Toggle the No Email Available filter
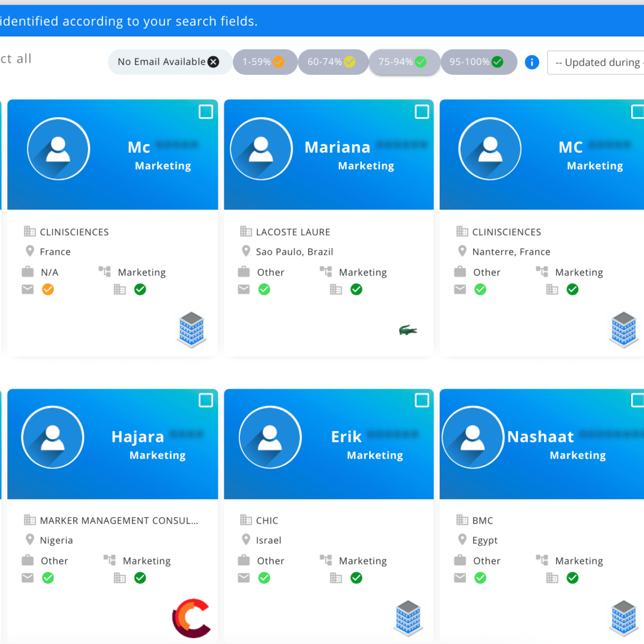This screenshot has width=644, height=644. click(x=169, y=62)
